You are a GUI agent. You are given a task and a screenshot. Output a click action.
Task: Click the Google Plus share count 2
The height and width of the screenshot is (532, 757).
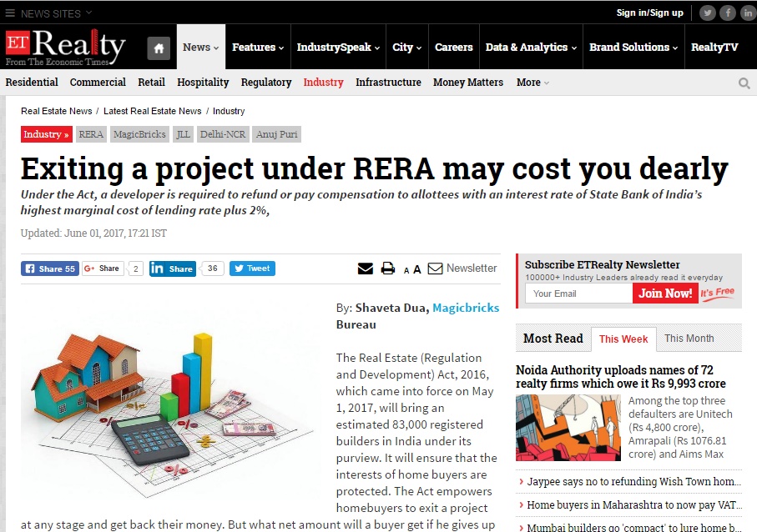point(136,269)
